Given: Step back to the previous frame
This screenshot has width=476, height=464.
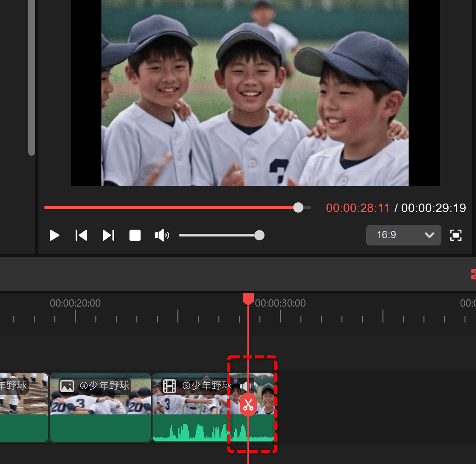Looking at the screenshot, I should click(x=81, y=235).
